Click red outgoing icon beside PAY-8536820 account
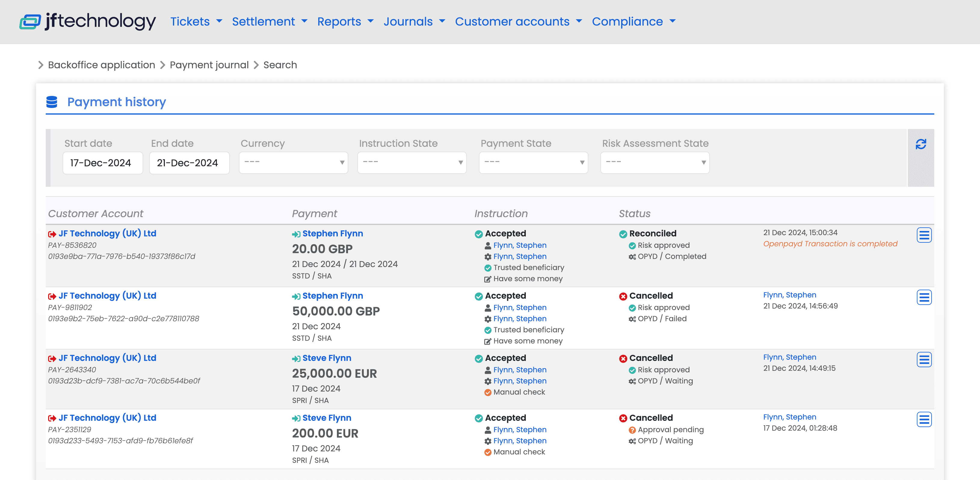This screenshot has height=480, width=980. pyautogui.click(x=52, y=234)
